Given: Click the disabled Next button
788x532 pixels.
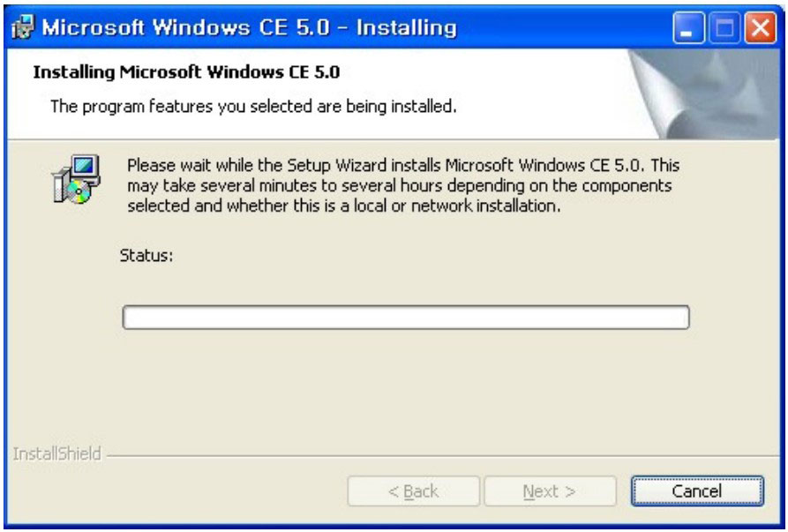Looking at the screenshot, I should (x=549, y=491).
